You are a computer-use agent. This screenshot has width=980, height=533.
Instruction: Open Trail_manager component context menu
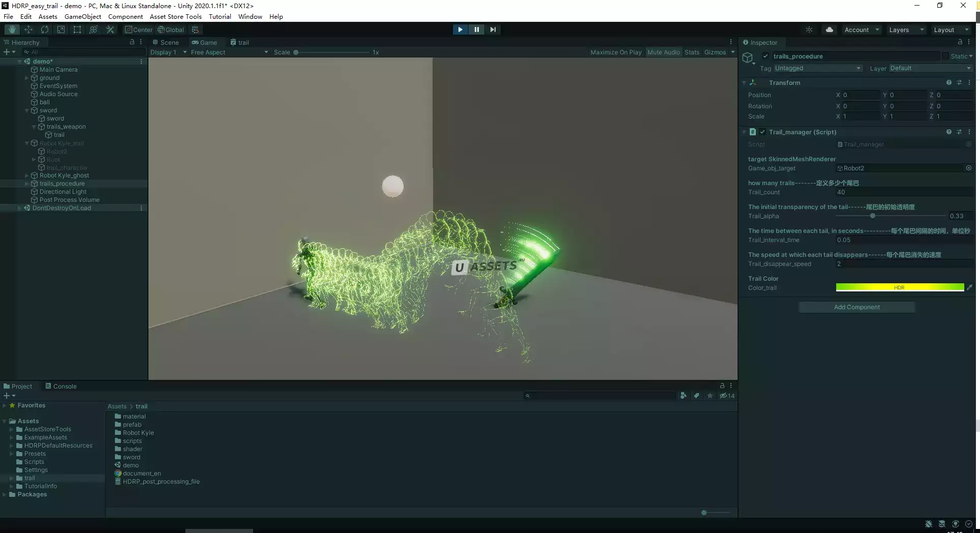point(969,132)
